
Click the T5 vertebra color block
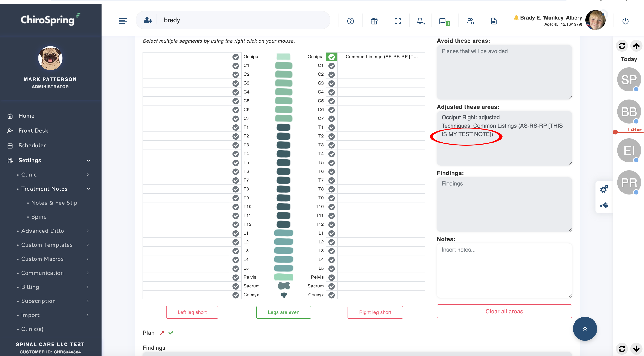[283, 163]
